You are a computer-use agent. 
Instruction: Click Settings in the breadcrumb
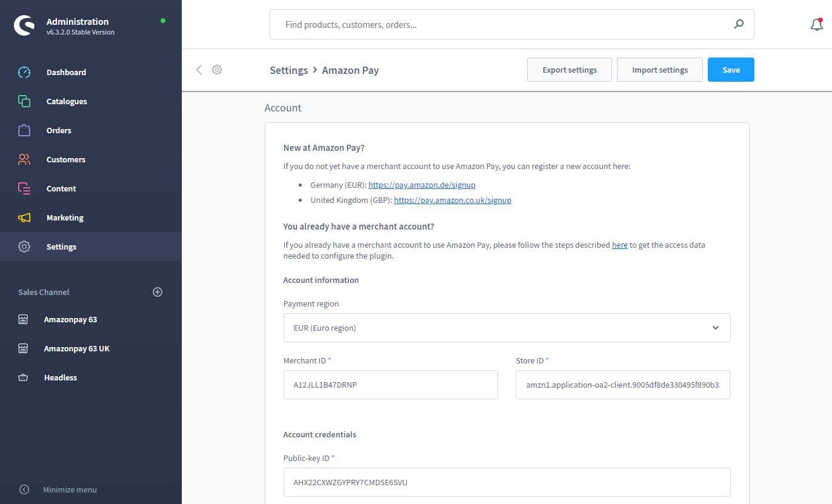[x=288, y=70]
